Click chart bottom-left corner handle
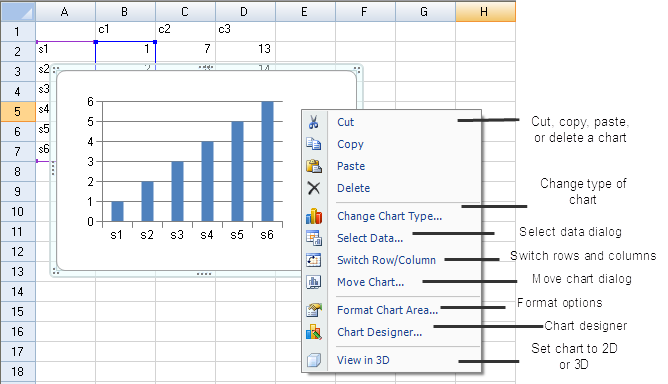 tap(55, 271)
